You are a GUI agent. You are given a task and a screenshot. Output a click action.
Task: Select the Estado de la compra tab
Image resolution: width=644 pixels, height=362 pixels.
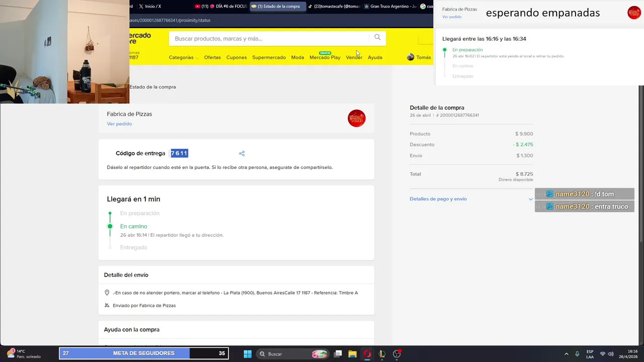(277, 6)
